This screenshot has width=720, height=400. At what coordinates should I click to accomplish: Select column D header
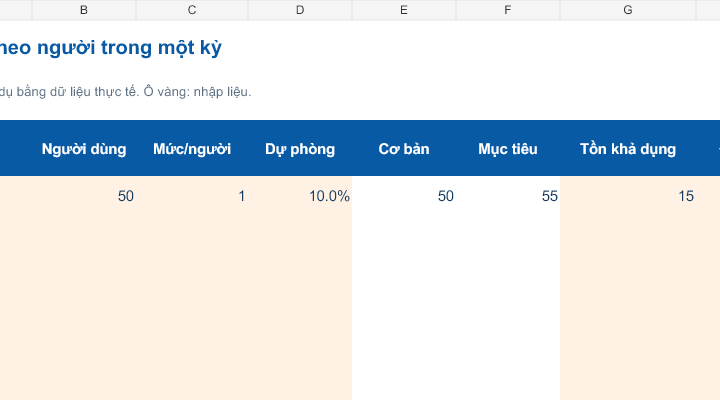pos(300,10)
